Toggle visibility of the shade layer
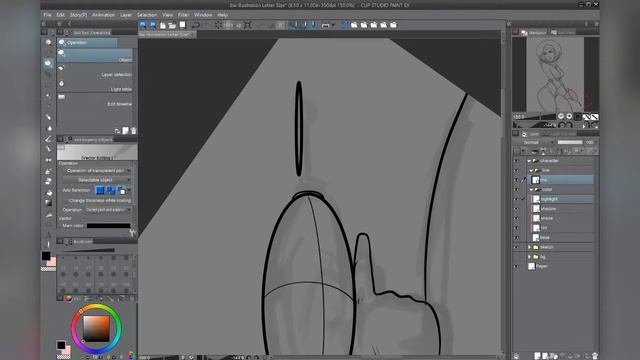Viewport: 640px width, 360px height. click(516, 218)
